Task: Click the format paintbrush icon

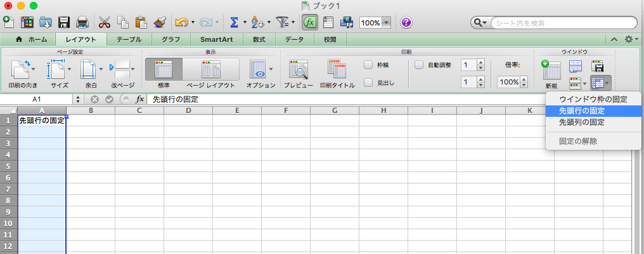Action: pyautogui.click(x=159, y=22)
